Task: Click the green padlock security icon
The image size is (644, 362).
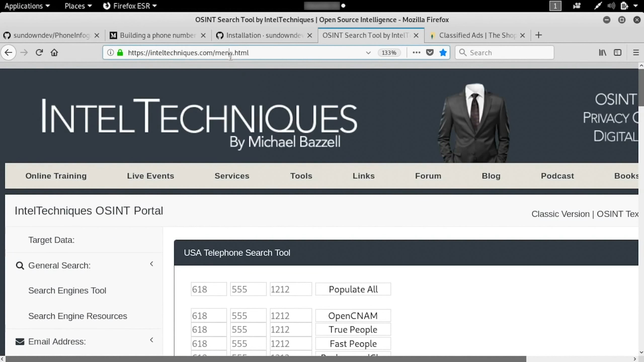Action: [x=120, y=53]
